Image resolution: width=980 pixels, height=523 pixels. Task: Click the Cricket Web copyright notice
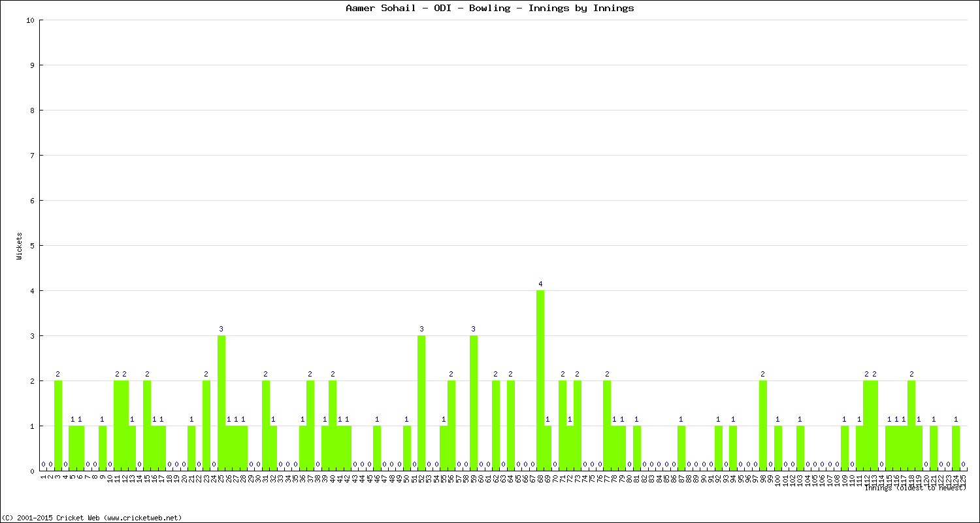tap(92, 518)
